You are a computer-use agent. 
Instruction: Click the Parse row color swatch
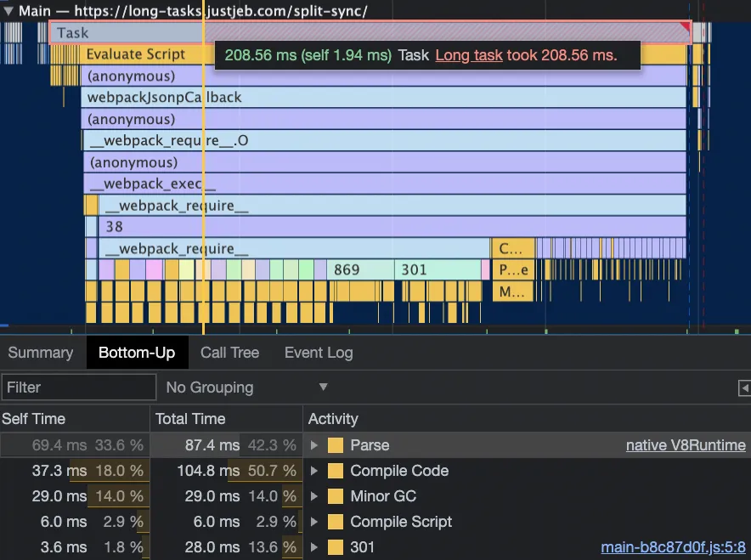336,445
